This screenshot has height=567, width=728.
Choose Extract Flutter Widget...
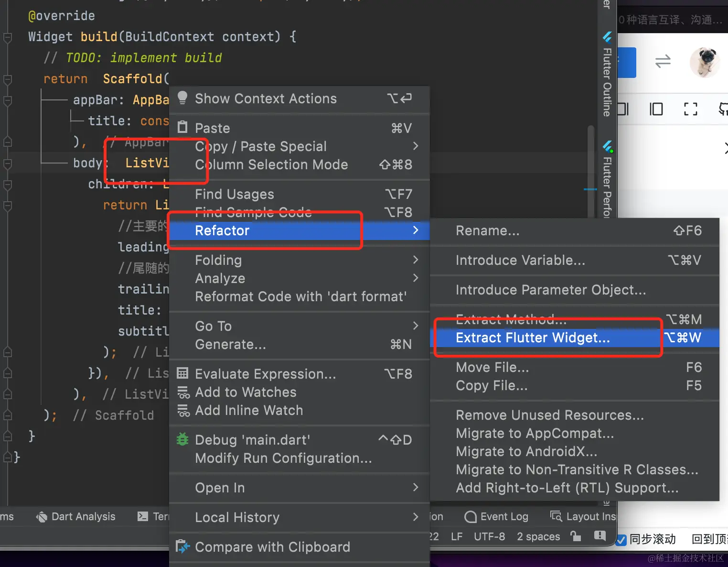(x=575, y=338)
